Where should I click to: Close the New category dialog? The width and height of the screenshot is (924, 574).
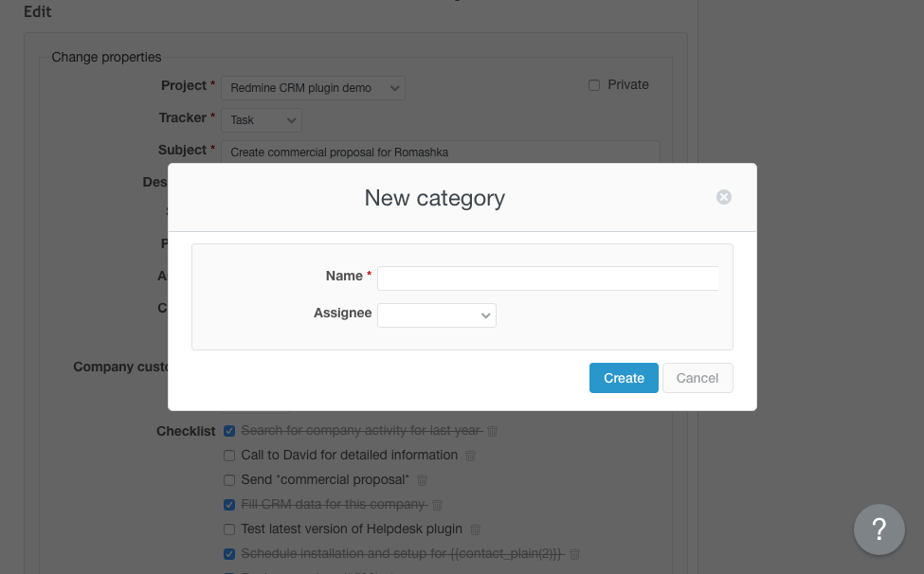pos(724,197)
